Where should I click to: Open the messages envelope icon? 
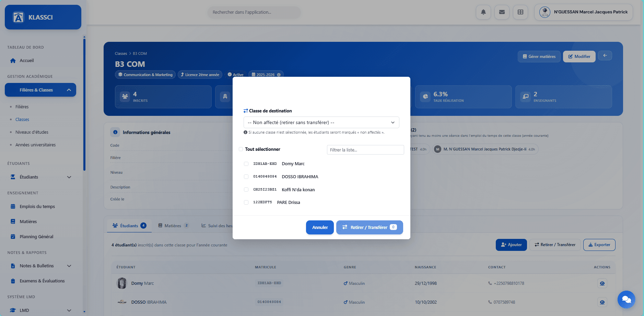point(502,12)
